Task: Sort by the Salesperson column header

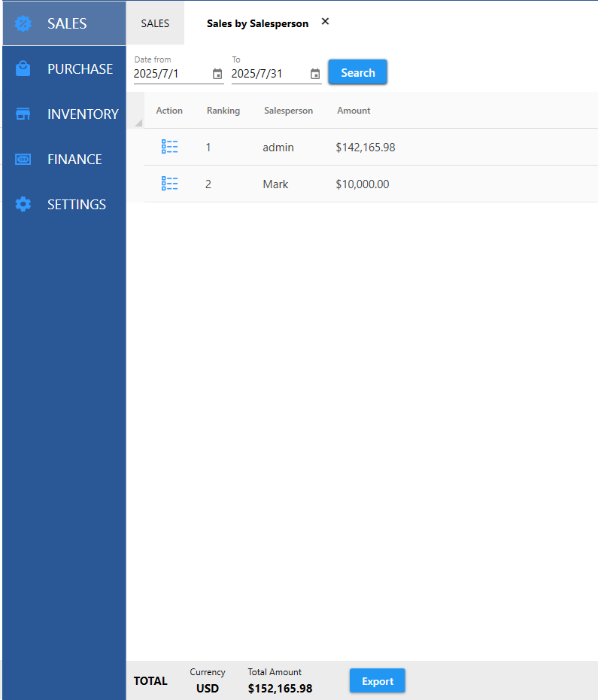Action: point(288,111)
